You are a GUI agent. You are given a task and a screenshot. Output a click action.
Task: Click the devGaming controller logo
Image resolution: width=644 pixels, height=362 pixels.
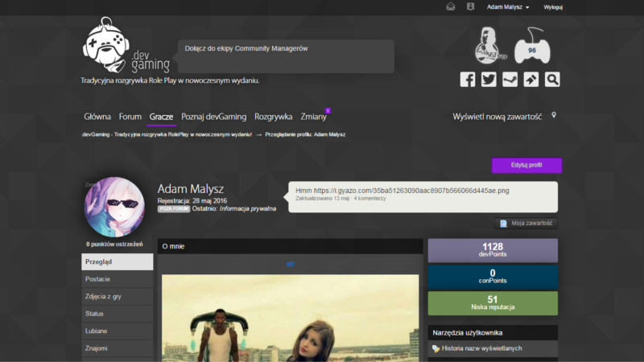tap(126, 45)
